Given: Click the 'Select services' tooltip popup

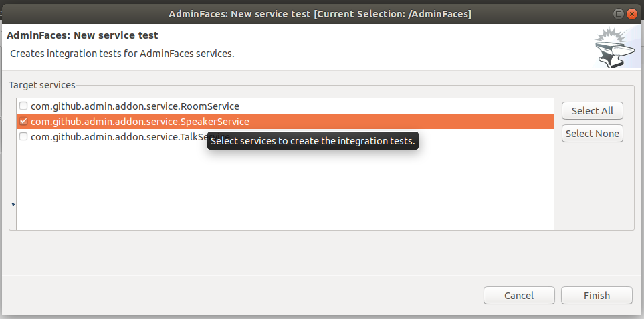Looking at the screenshot, I should (313, 141).
